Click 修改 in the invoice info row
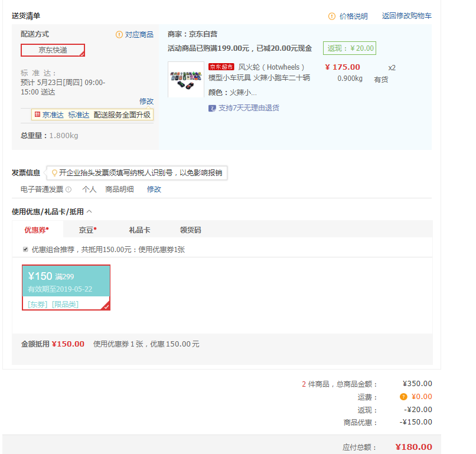Screen dimensions: 476x454 154,190
